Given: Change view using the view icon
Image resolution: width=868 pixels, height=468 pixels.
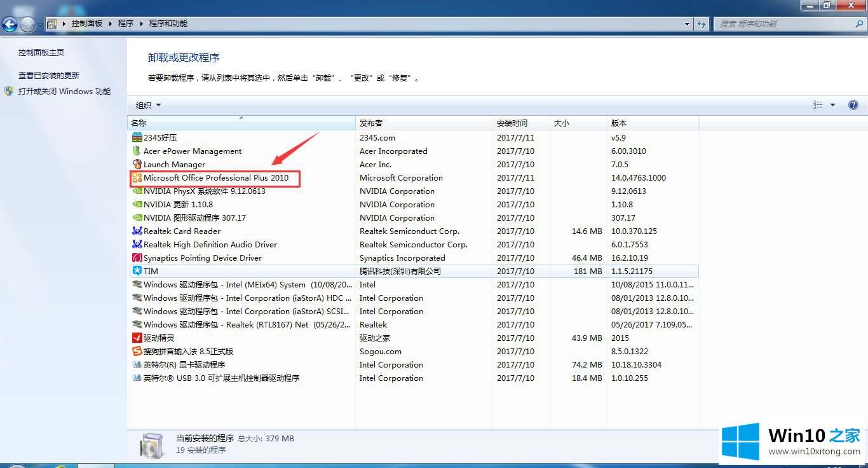Looking at the screenshot, I should [818, 105].
